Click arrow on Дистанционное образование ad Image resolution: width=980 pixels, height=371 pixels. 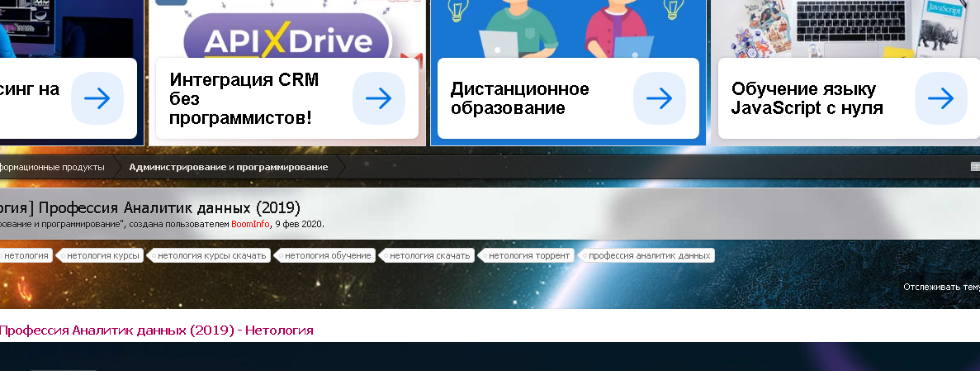(660, 98)
